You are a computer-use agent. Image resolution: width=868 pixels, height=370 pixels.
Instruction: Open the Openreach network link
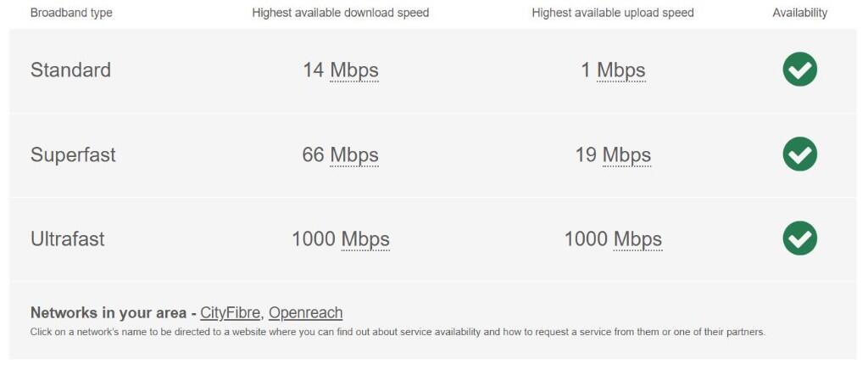click(x=305, y=312)
